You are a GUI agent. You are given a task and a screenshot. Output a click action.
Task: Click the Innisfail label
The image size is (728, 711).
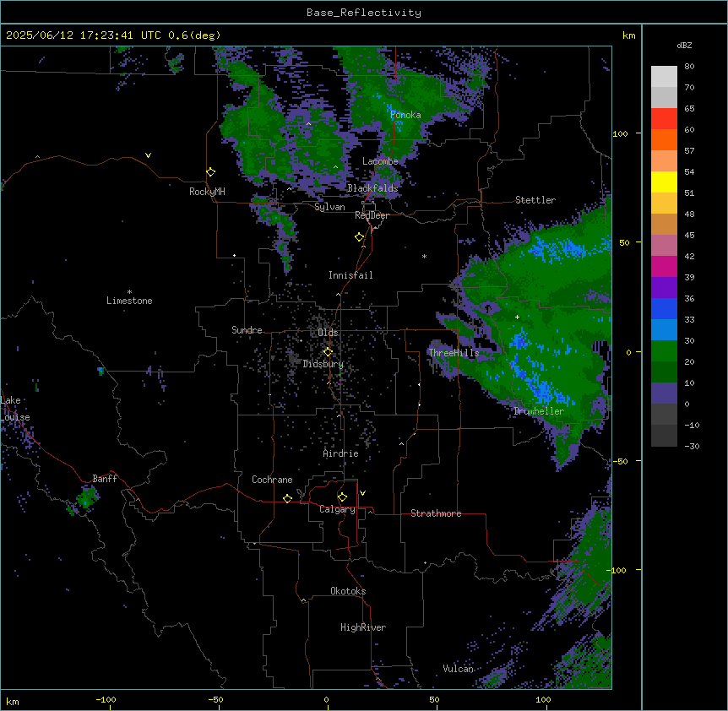point(350,275)
